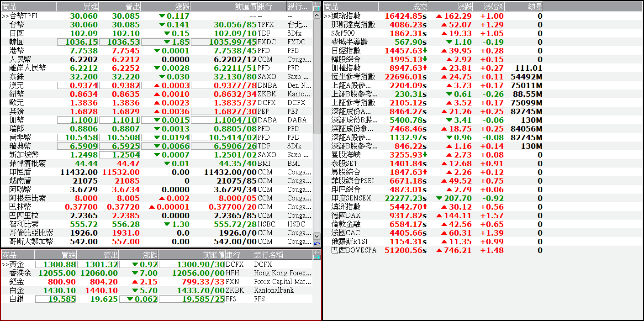Screen dimensions: 644x321
Task: Select the 澳元 currency row
Action: coord(157,85)
